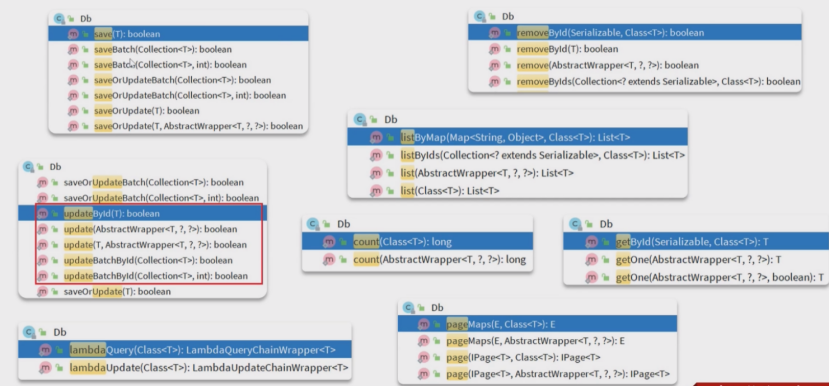Click the method icon beside save(T): boolean
The height and width of the screenshot is (387, 829).
tap(73, 34)
